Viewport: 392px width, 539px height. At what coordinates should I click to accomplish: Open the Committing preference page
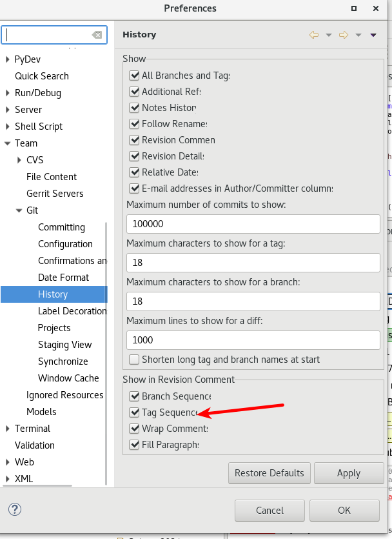pos(61,227)
